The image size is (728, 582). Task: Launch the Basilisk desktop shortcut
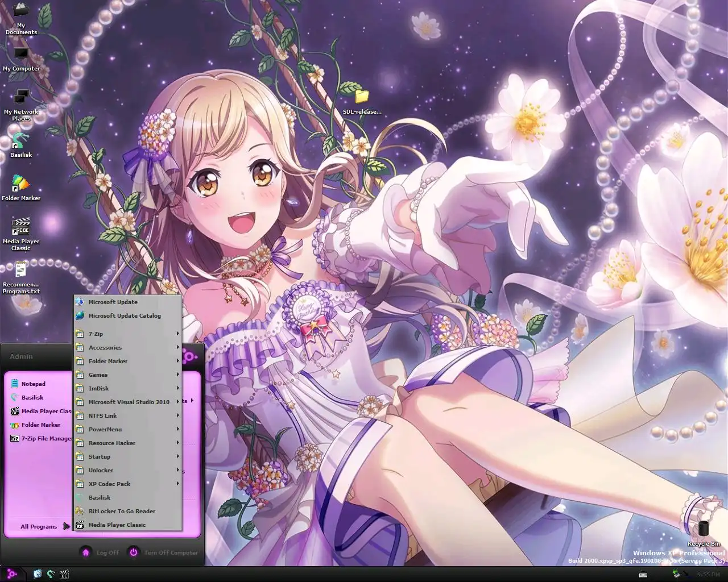(21, 144)
